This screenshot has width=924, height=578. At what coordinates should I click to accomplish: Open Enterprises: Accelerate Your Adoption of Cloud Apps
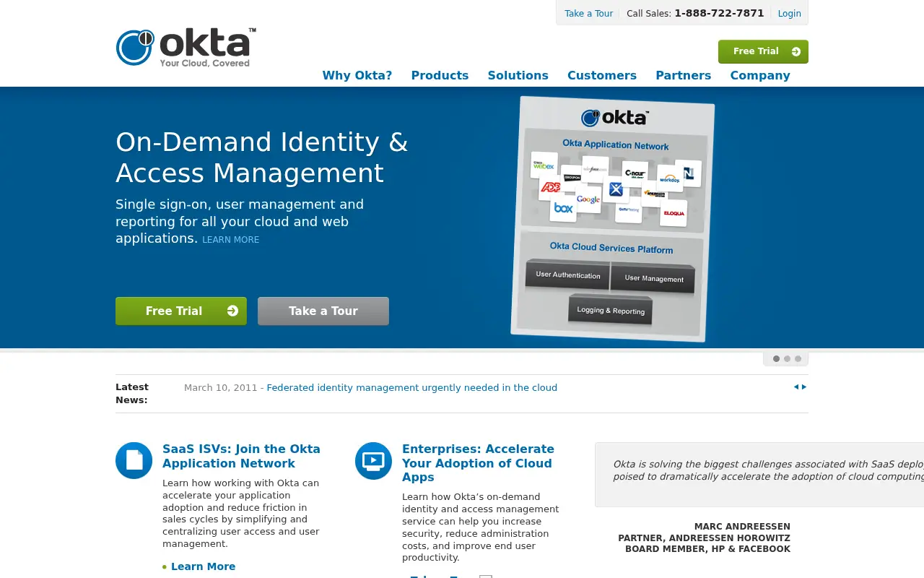tap(478, 463)
